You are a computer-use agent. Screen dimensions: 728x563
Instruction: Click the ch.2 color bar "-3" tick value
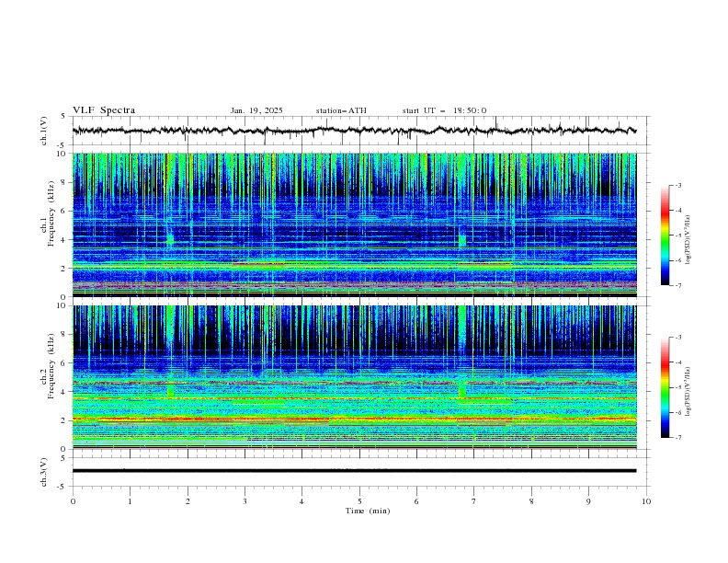coord(678,338)
